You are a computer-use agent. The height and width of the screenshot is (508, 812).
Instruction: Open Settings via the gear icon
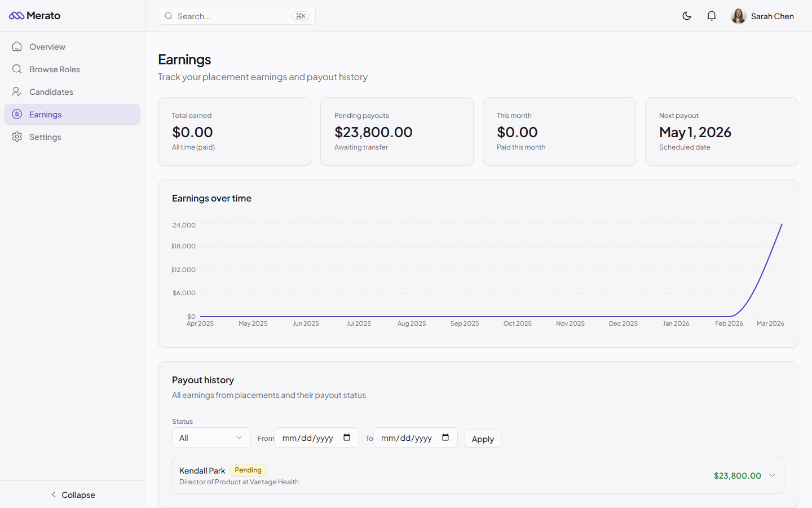[17, 137]
